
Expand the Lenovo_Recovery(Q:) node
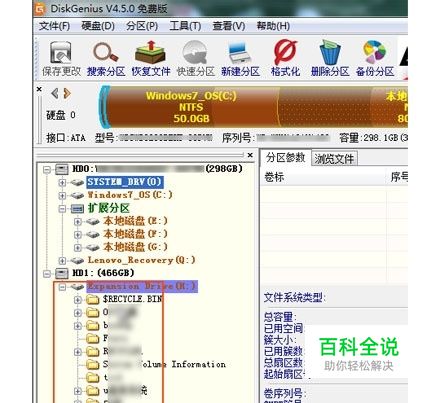coord(62,261)
